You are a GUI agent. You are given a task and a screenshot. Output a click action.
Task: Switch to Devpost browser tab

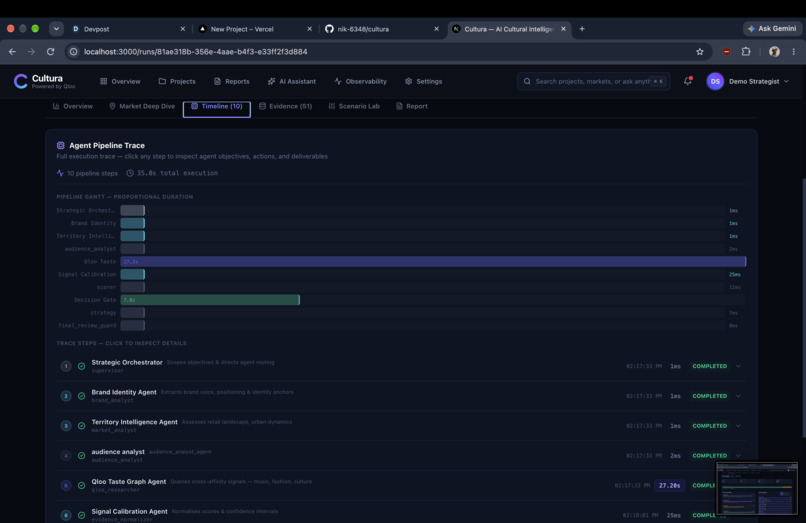point(129,29)
